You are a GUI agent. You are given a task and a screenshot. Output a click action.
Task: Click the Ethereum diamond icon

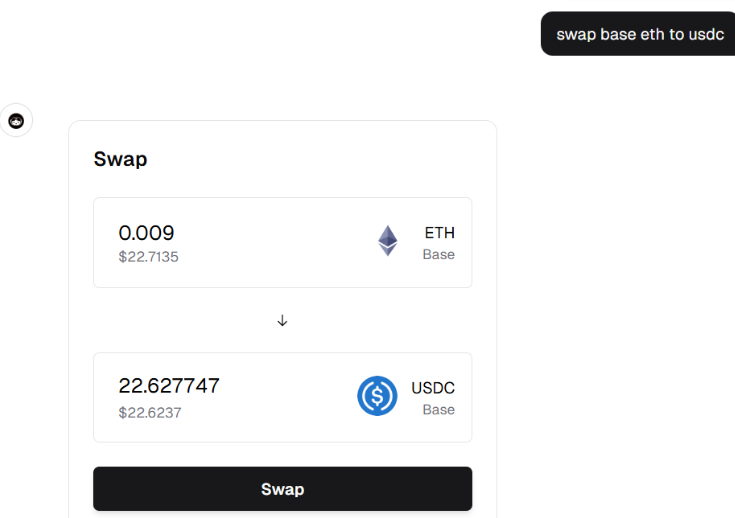point(388,241)
